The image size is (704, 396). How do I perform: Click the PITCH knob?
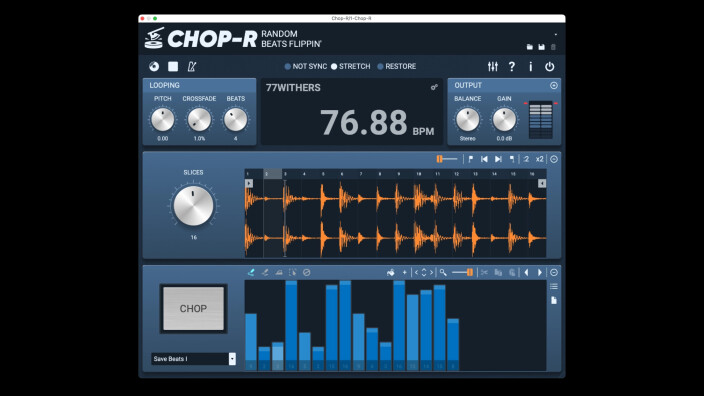[163, 120]
